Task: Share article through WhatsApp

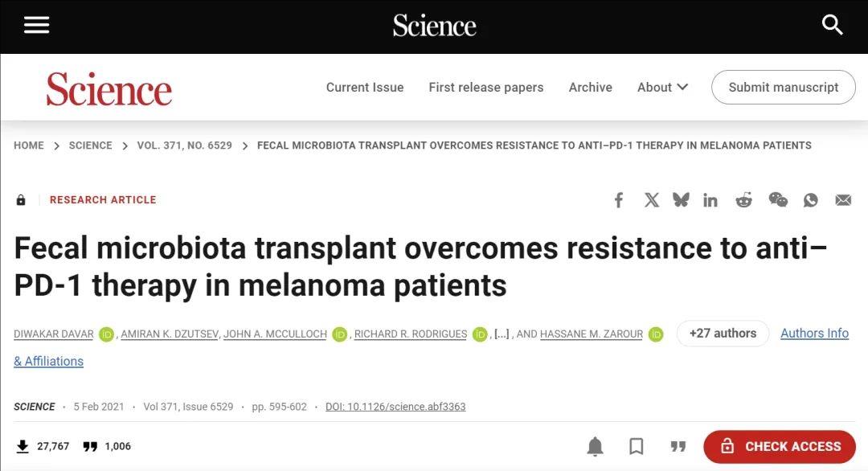Action: click(810, 200)
